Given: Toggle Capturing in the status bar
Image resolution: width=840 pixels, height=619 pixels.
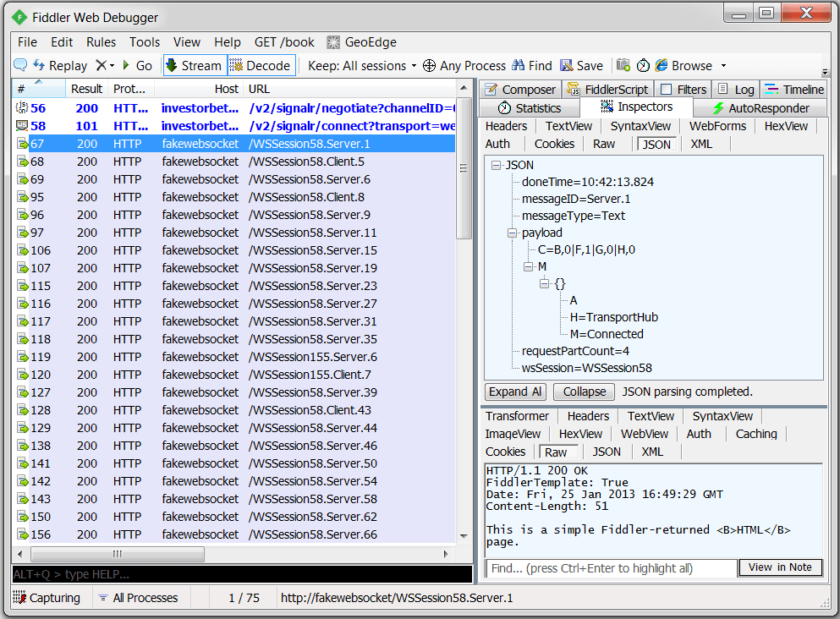Looking at the screenshot, I should [47, 598].
